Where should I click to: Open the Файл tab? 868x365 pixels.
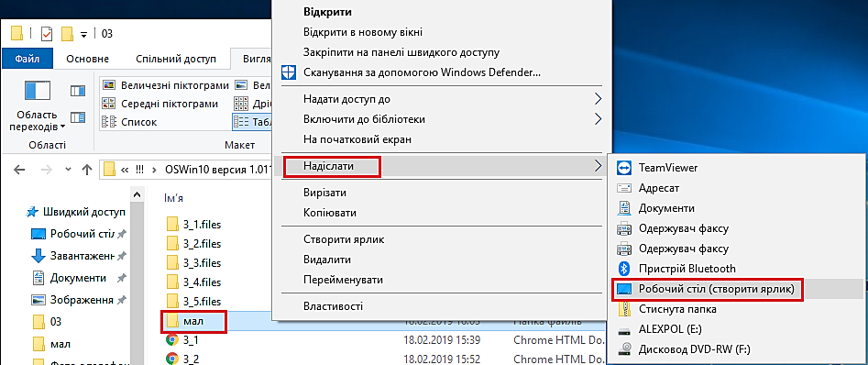coord(27,59)
